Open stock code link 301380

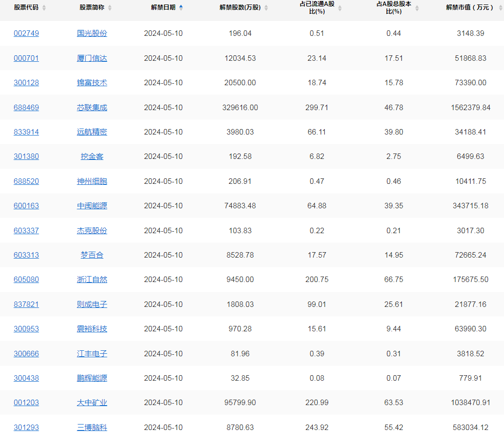pos(26,156)
